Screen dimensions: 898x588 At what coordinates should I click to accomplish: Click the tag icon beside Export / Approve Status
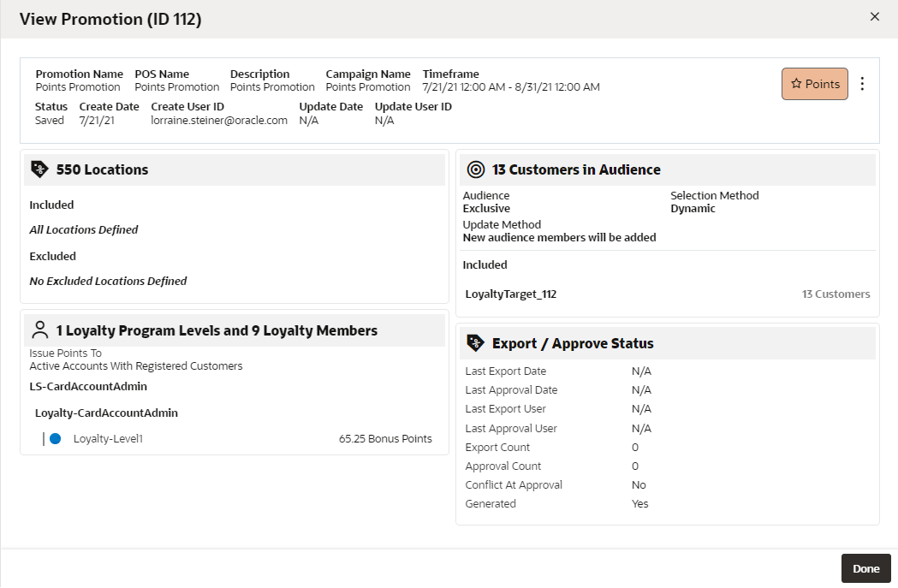(475, 343)
